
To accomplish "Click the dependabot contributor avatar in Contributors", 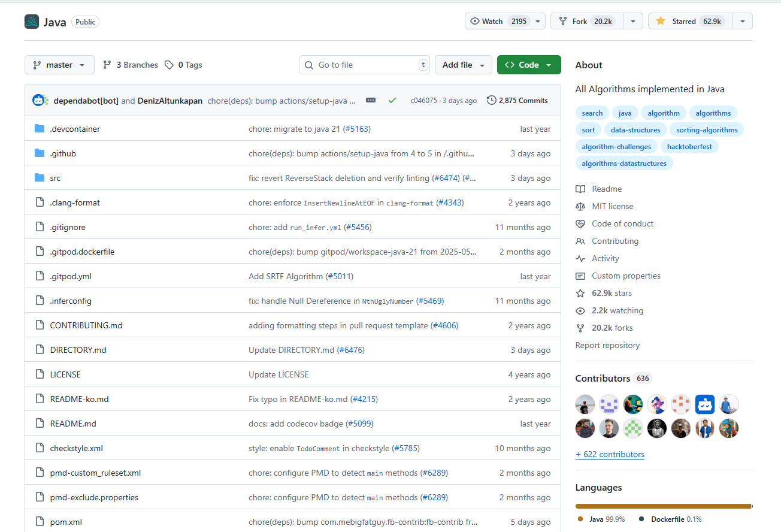I will (705, 404).
